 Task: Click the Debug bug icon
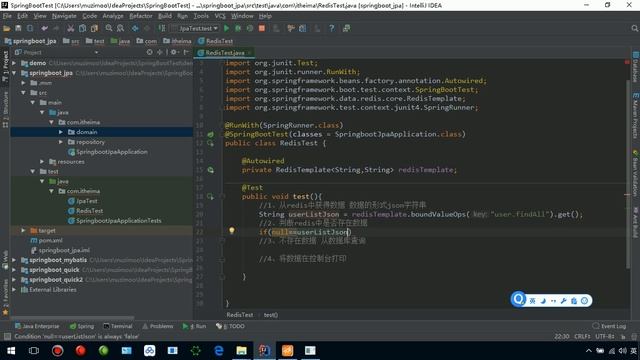pos(238,28)
